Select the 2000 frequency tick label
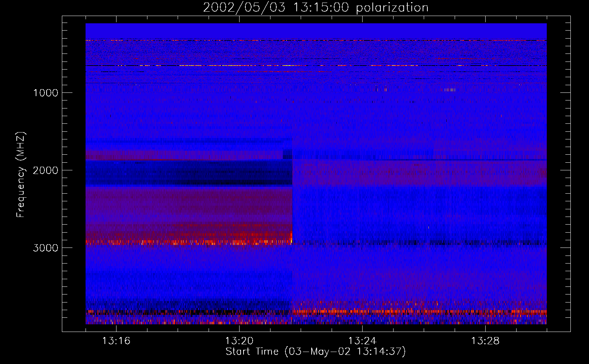 46,170
